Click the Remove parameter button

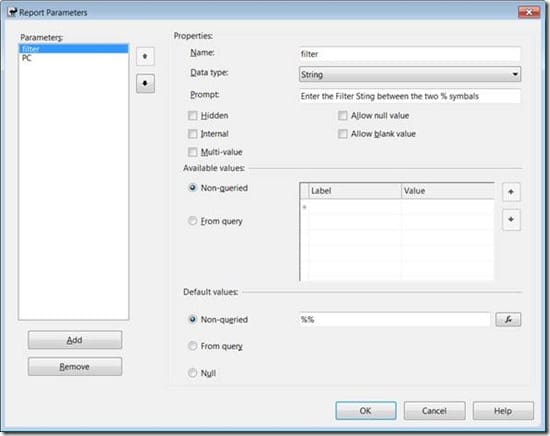pyautogui.click(x=75, y=366)
